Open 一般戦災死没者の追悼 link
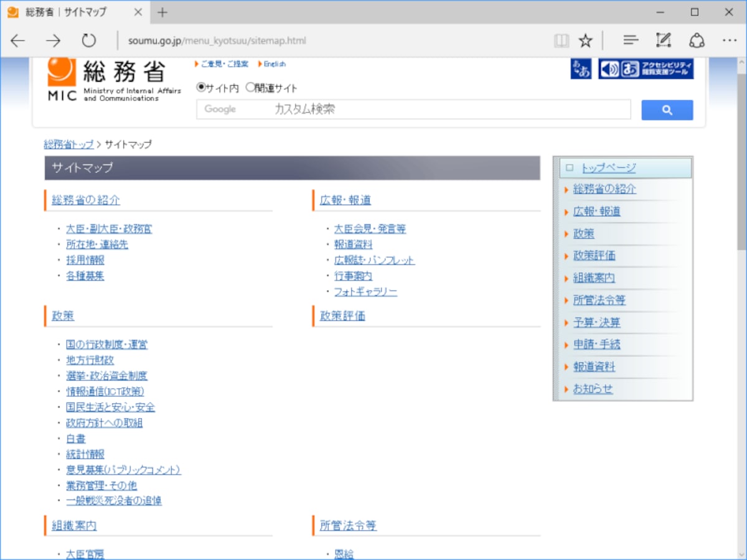 point(114,501)
